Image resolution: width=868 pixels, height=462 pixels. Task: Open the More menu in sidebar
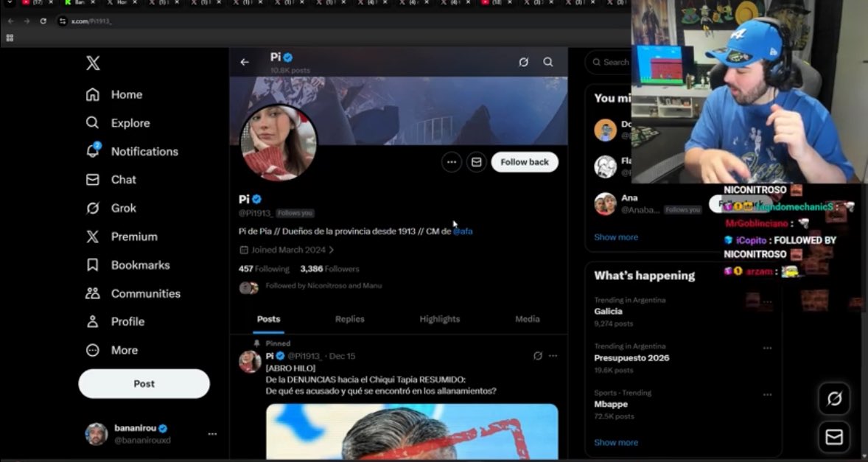point(112,350)
